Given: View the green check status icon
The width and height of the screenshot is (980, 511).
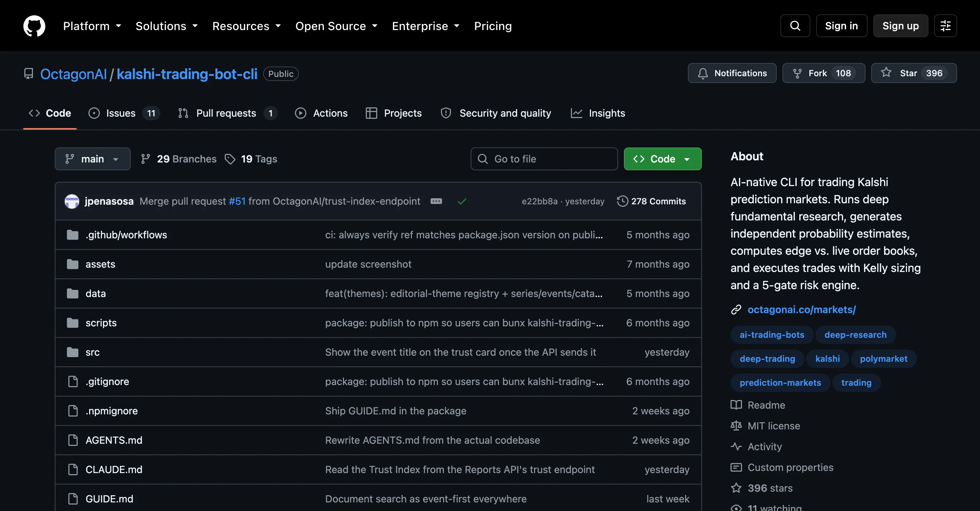Looking at the screenshot, I should pyautogui.click(x=462, y=201).
